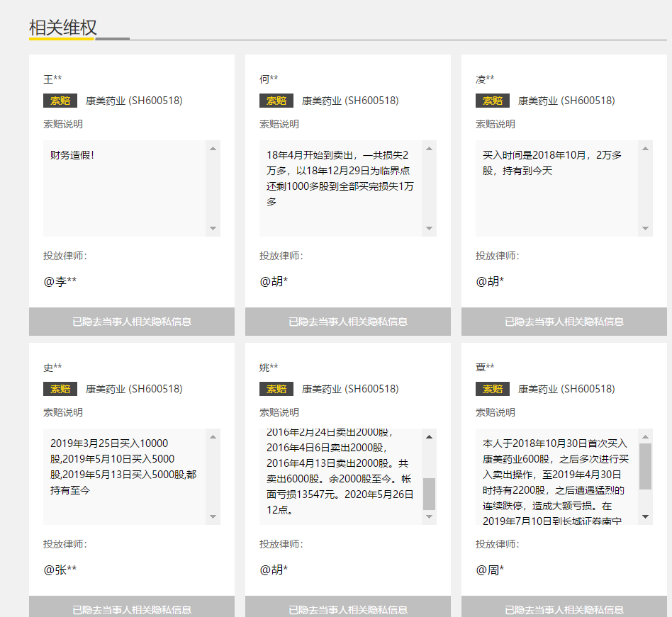Click the scroll-up arrow in 姚** claim box

click(x=429, y=437)
